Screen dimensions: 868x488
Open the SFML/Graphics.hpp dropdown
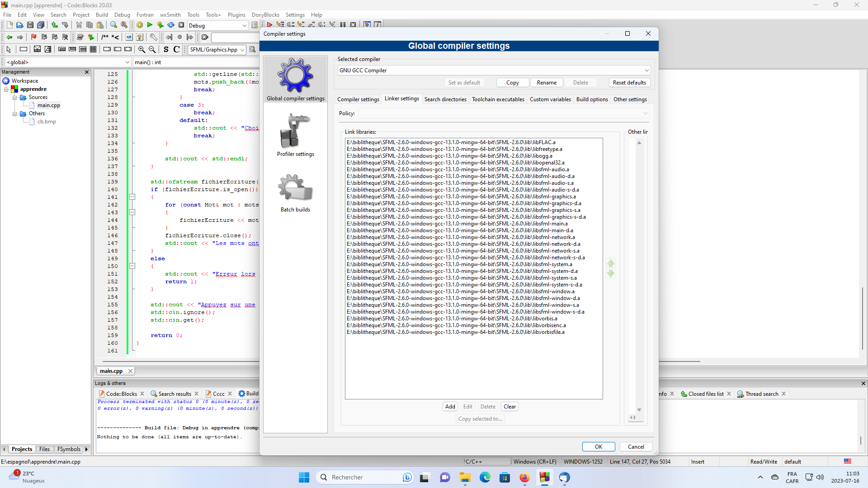point(242,50)
